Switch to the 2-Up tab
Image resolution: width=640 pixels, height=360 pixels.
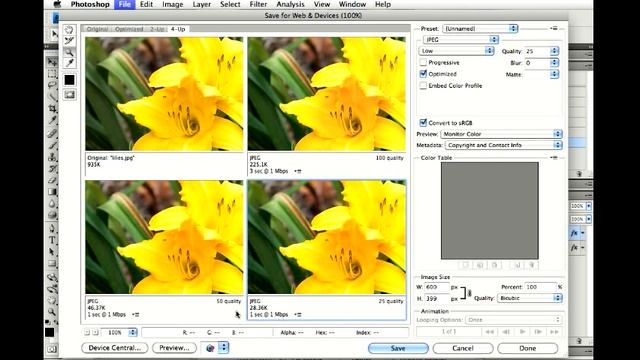(157, 29)
